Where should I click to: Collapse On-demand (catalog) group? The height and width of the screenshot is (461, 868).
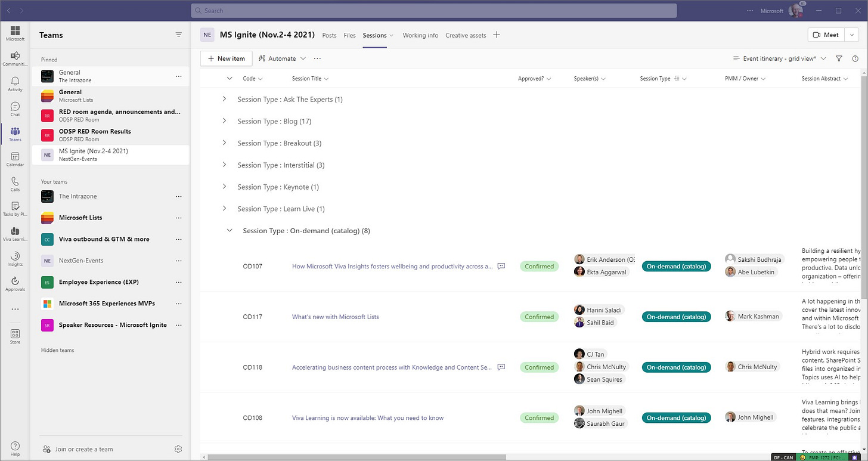pyautogui.click(x=230, y=230)
